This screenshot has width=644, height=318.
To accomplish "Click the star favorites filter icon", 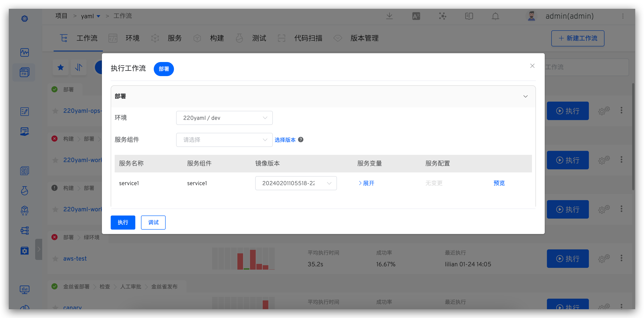I will click(x=60, y=67).
